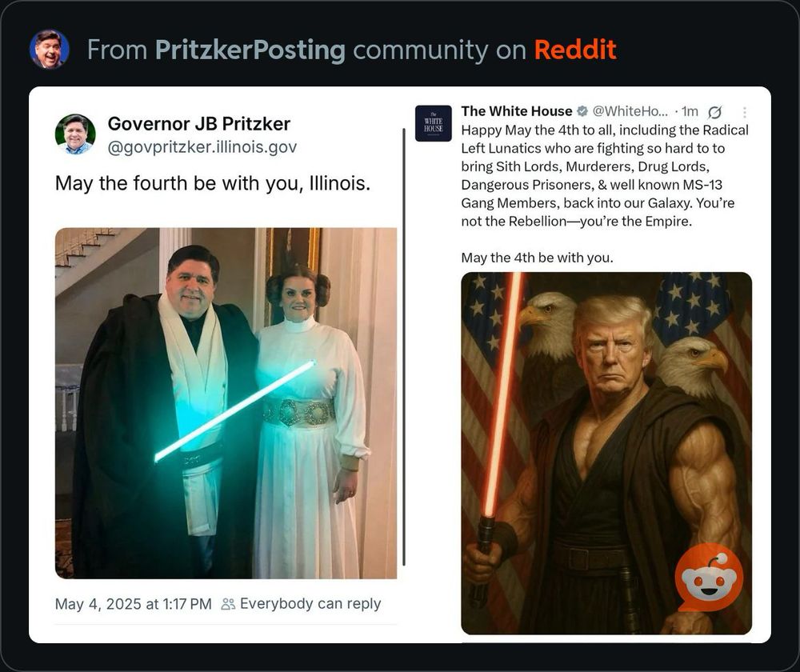Click the verified badge next to The White House
800x672 pixels.
tap(582, 111)
